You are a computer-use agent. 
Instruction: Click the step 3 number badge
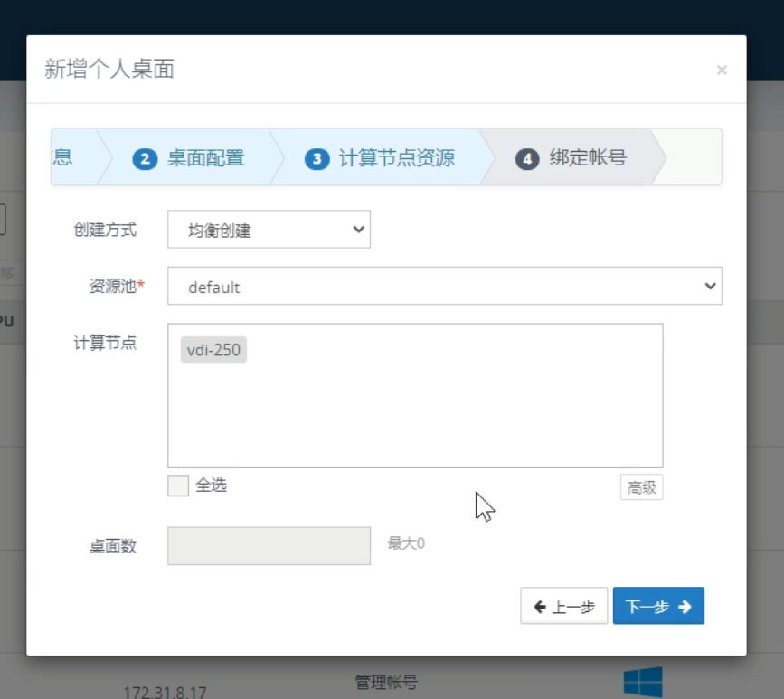click(316, 159)
